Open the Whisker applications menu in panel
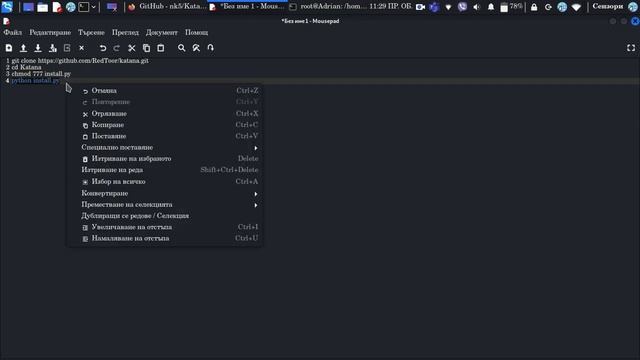The image size is (640, 360). point(7,7)
